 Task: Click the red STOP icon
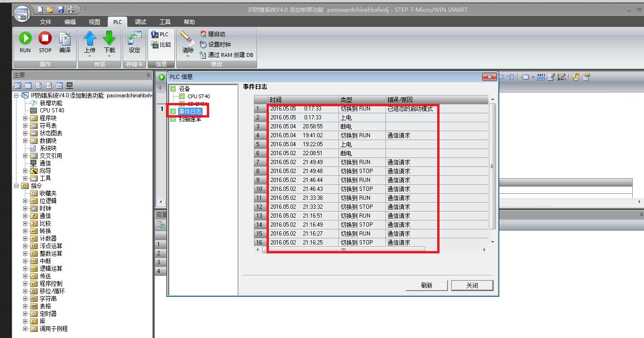pyautogui.click(x=45, y=39)
